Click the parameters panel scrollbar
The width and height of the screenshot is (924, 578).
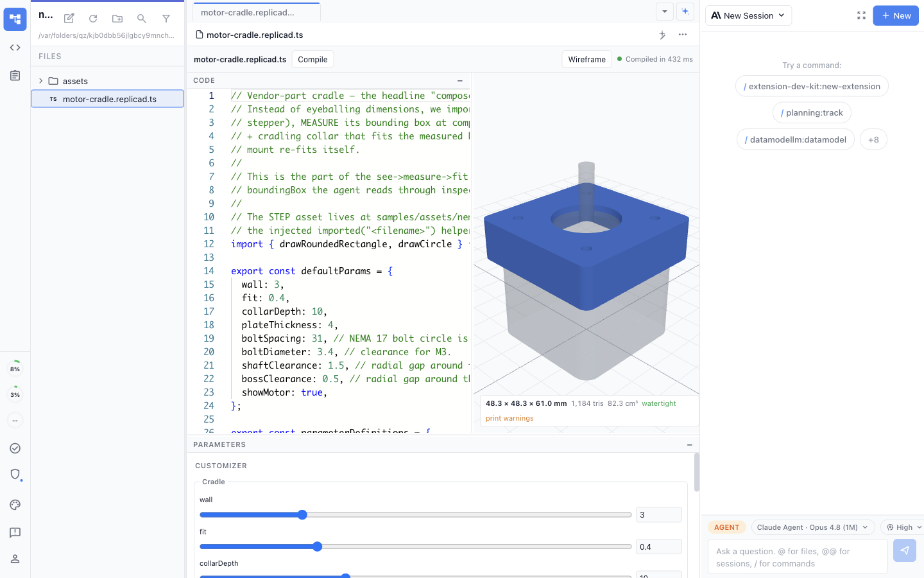pyautogui.click(x=697, y=472)
